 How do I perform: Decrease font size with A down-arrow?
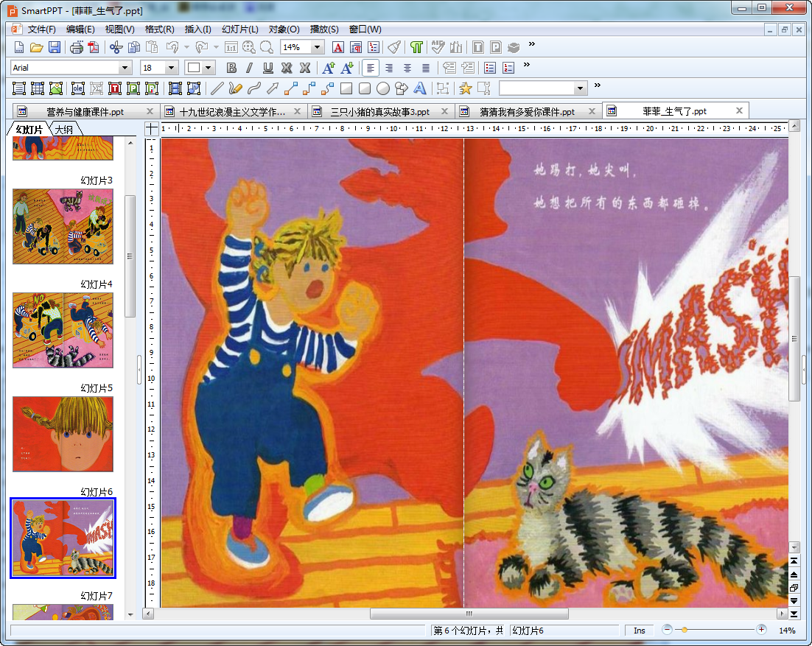pos(346,68)
